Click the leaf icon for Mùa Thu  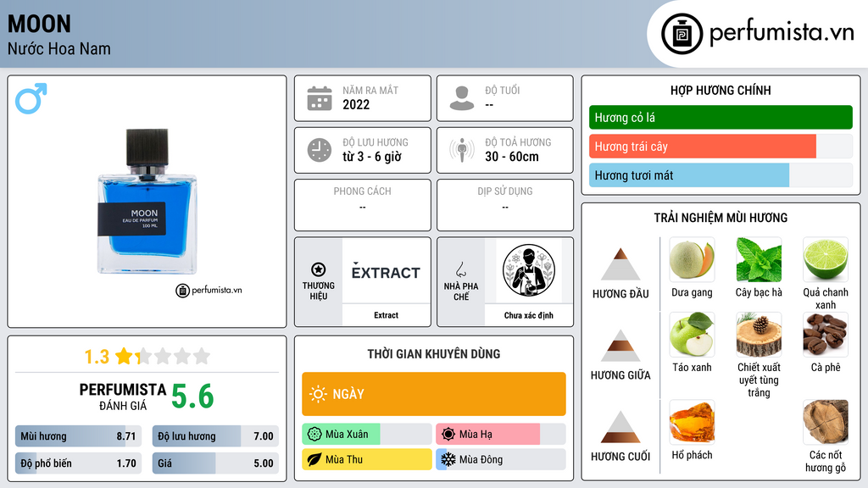(314, 459)
